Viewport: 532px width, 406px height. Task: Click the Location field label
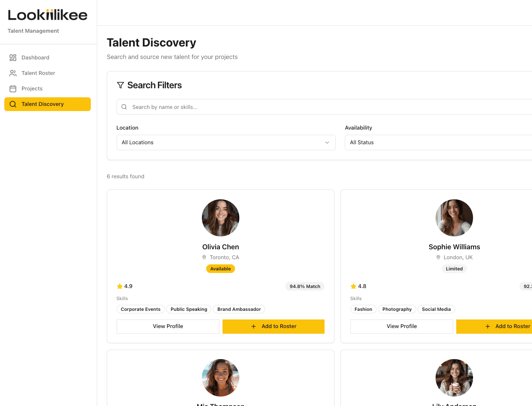coord(127,128)
